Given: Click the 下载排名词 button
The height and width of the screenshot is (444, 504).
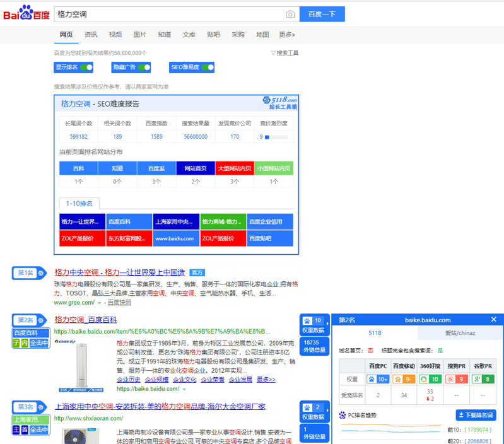Looking at the screenshot, I should pyautogui.click(x=476, y=415).
